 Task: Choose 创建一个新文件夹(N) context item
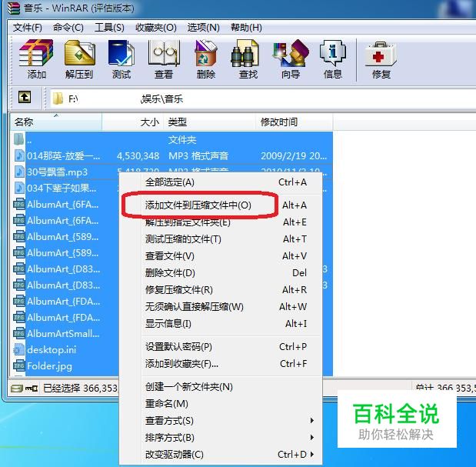(x=221, y=387)
